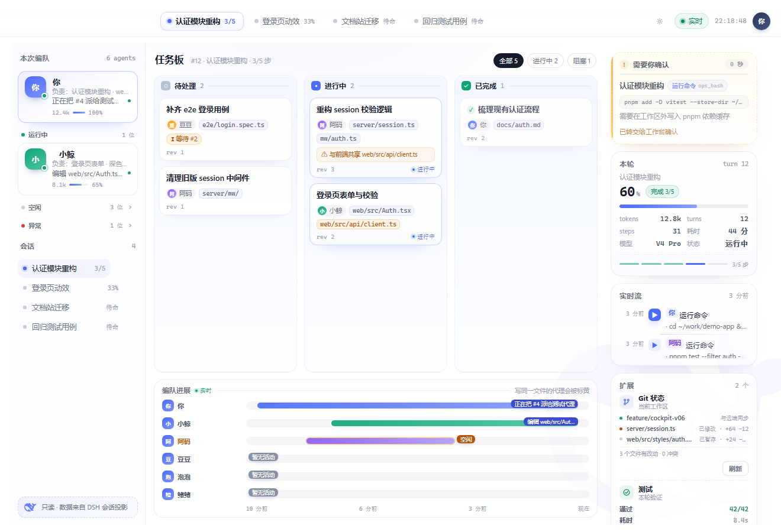Image resolution: width=781 pixels, height=532 pixels.
Task: Click the 本轮 60% progress bar
Action: (x=684, y=206)
